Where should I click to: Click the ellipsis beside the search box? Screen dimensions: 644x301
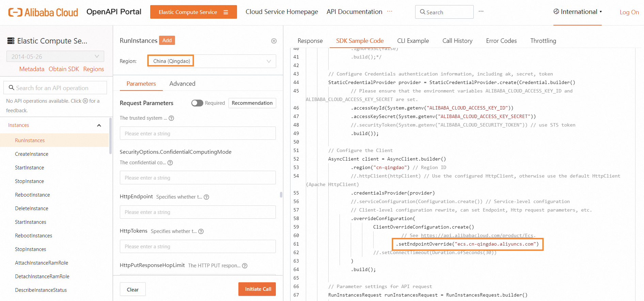(x=481, y=11)
